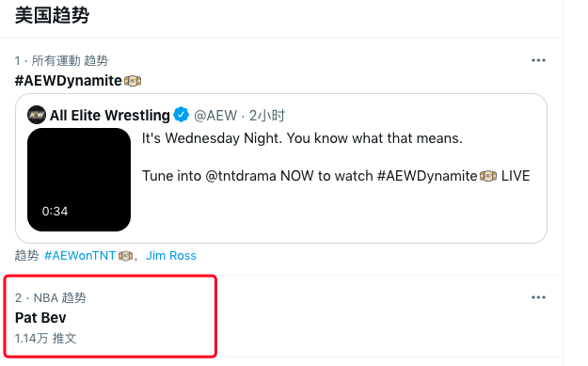Click the @AEW handle

[x=215, y=116]
